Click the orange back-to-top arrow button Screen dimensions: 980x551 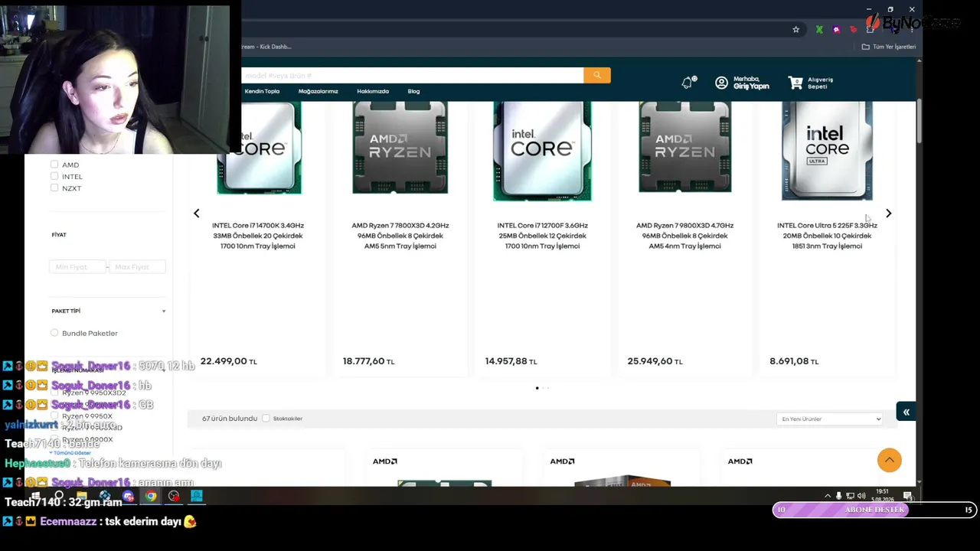pos(890,460)
